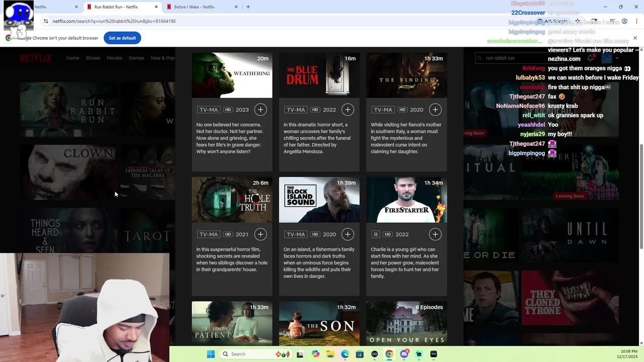Open File Explorer from taskbar
The height and width of the screenshot is (362, 644).
click(x=330, y=354)
